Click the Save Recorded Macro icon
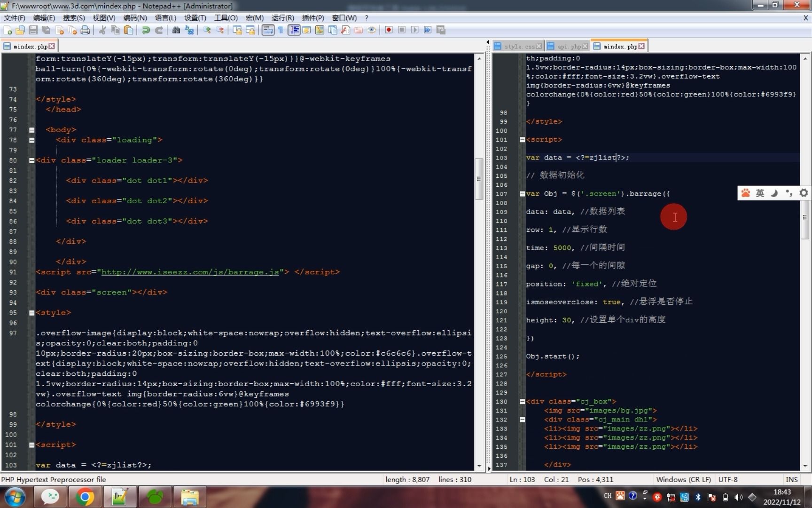 tap(441, 30)
